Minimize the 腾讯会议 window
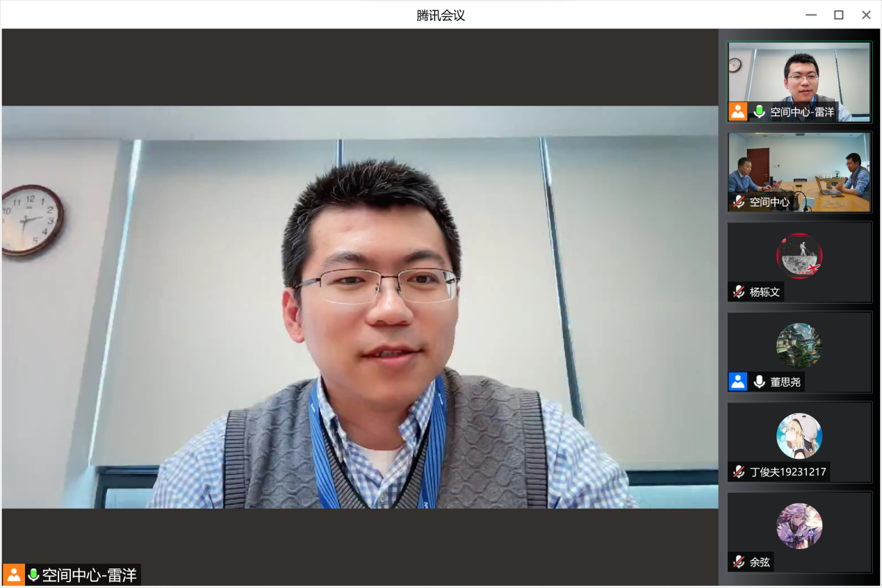Screen dimensions: 882x588 click(x=811, y=15)
